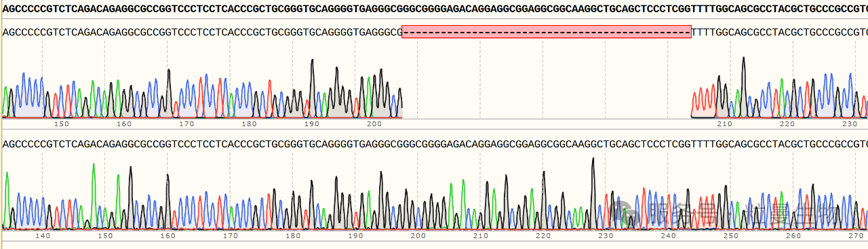Select tallest black peak near 228 in lower trace
This screenshot has width=868, height=249.
click(x=593, y=193)
